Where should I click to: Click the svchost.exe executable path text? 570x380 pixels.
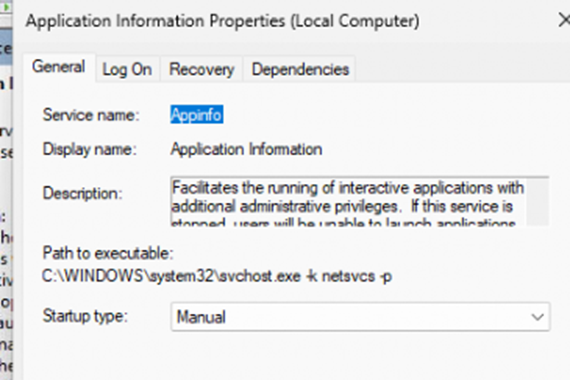(217, 276)
